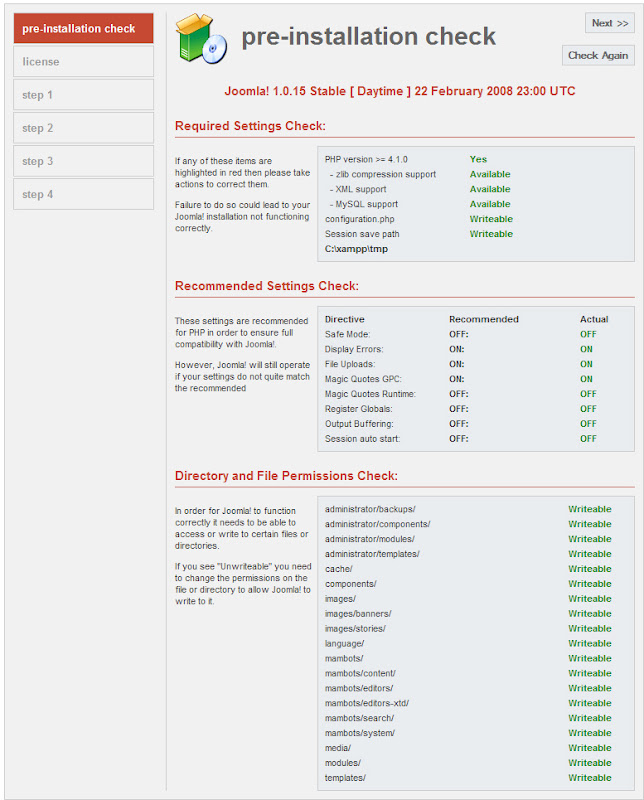The height and width of the screenshot is (800, 644).
Task: Select the license step in sidebar
Action: click(83, 62)
